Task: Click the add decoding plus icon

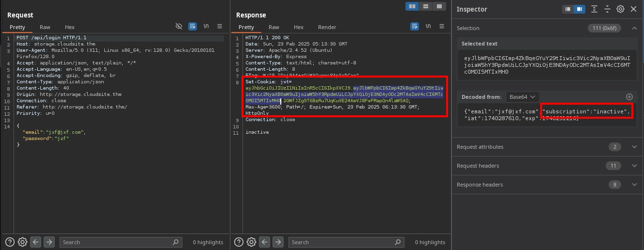Action: tap(629, 97)
